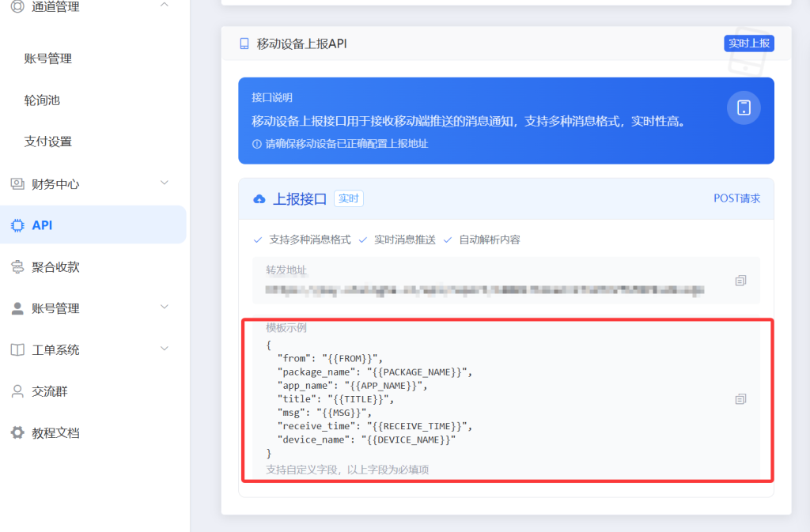810x532 pixels.
Task: Open 账号管理 under 通道管理
Action: pos(48,58)
